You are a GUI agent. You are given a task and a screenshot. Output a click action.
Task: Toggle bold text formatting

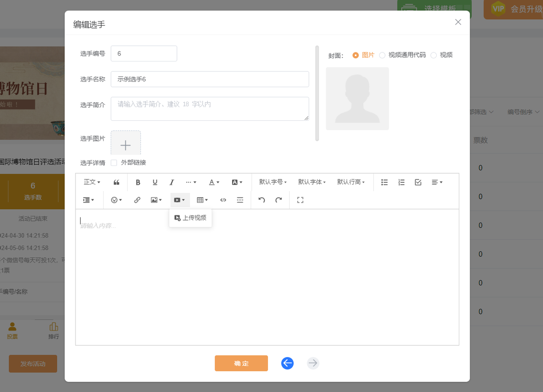pos(138,182)
